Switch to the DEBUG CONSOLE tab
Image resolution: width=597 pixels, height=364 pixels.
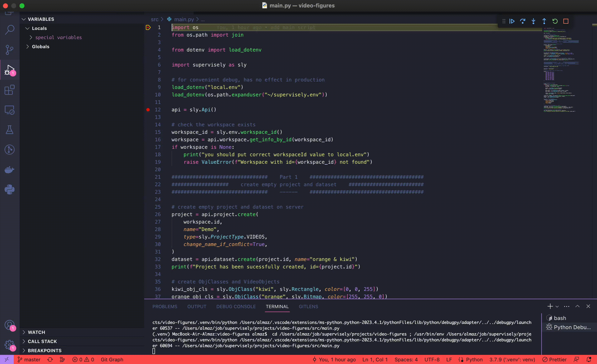236,307
